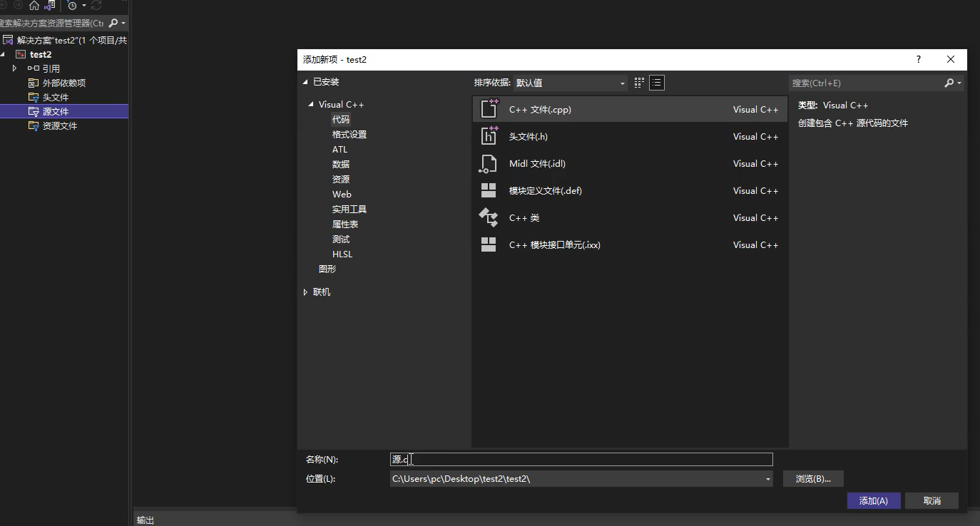This screenshot has height=526, width=980.
Task: Select the C++ 文件(.cpp) template icon
Action: 489,108
